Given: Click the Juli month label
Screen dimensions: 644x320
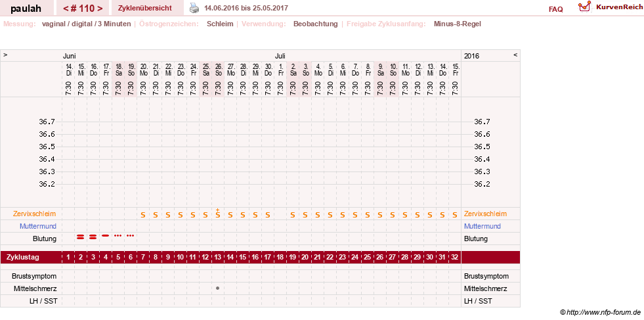Looking at the screenshot, I should [x=280, y=56].
